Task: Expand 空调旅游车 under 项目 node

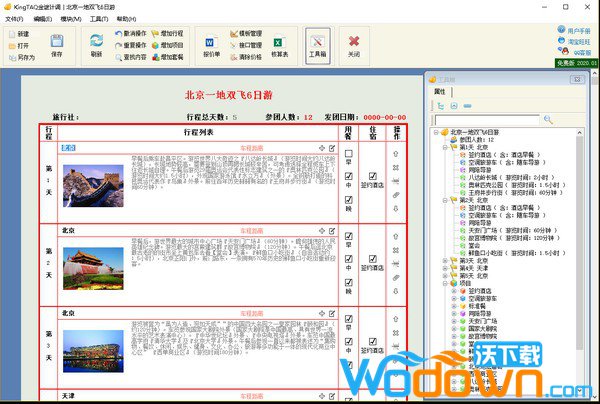Action: point(454,298)
